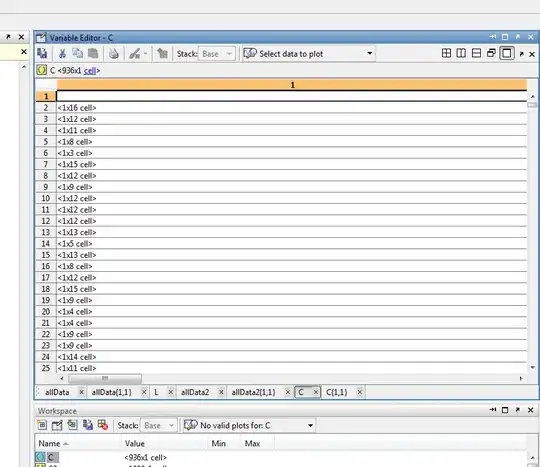Click the horizontal scrollbar right arrow
This screenshot has height=467, width=540.
[x=521, y=378]
